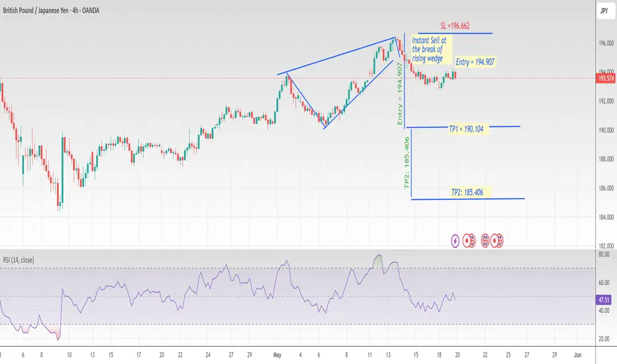Click the 10 date label on the time axis
The image size is (617, 364).
coord(70,355)
